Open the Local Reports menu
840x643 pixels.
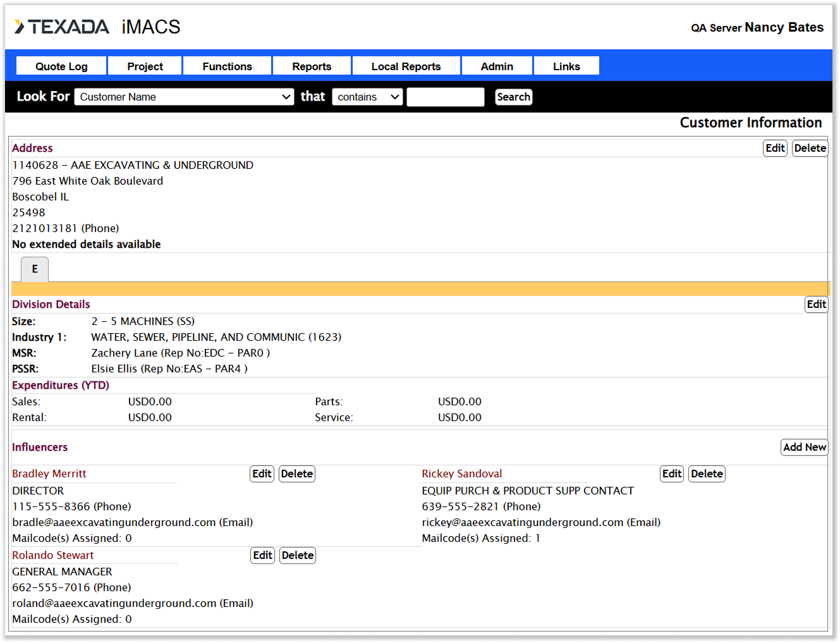[406, 66]
